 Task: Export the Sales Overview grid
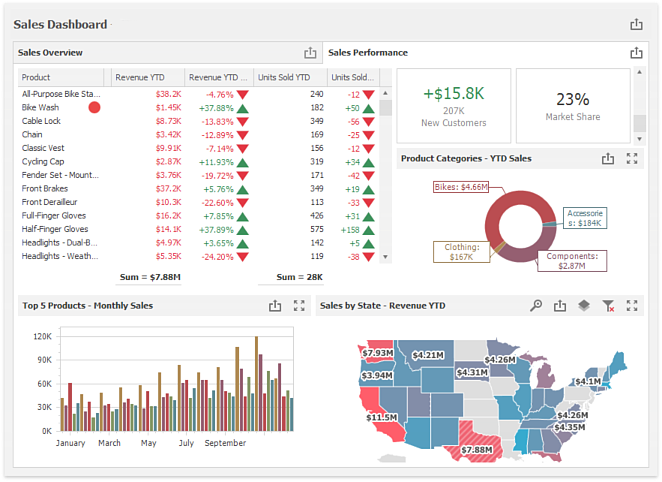point(310,53)
